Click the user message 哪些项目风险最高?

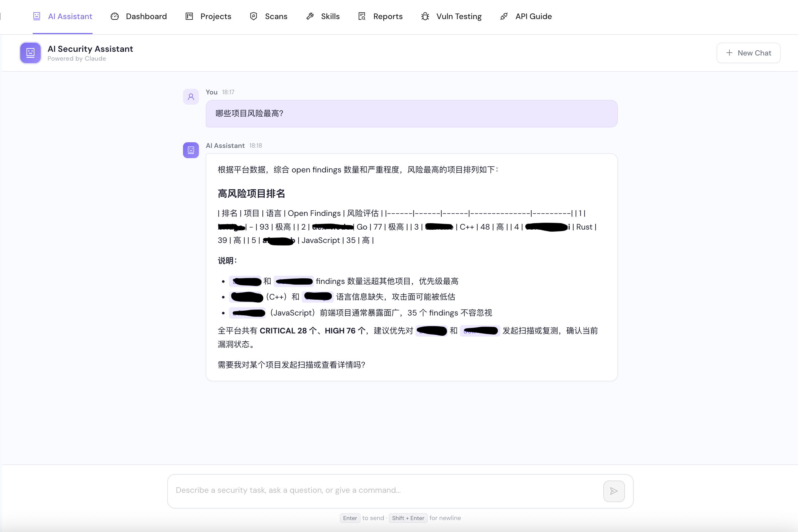pyautogui.click(x=412, y=114)
